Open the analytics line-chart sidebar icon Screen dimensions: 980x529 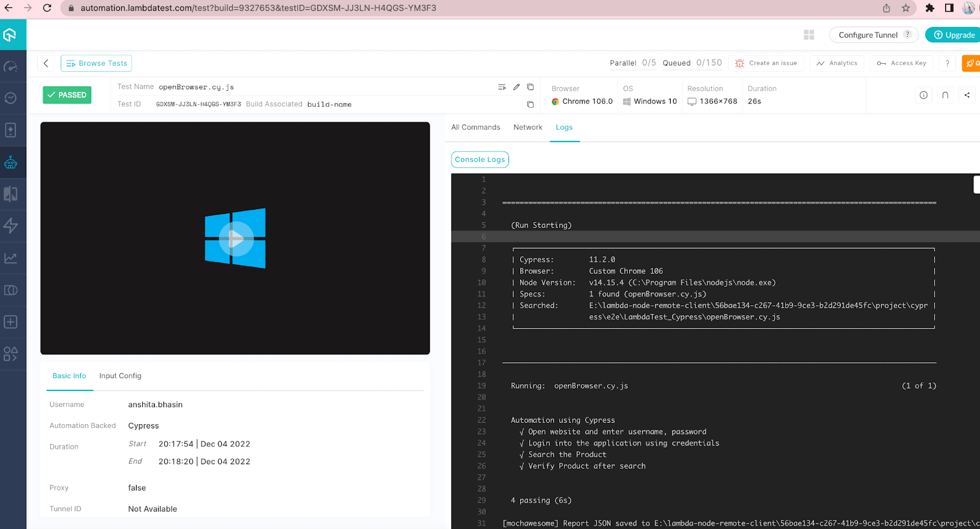[11, 258]
